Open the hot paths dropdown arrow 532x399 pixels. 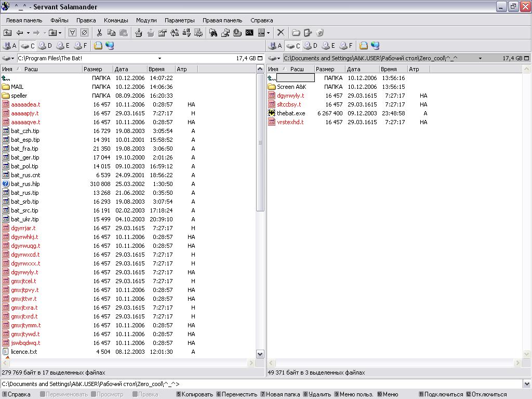coord(60,33)
